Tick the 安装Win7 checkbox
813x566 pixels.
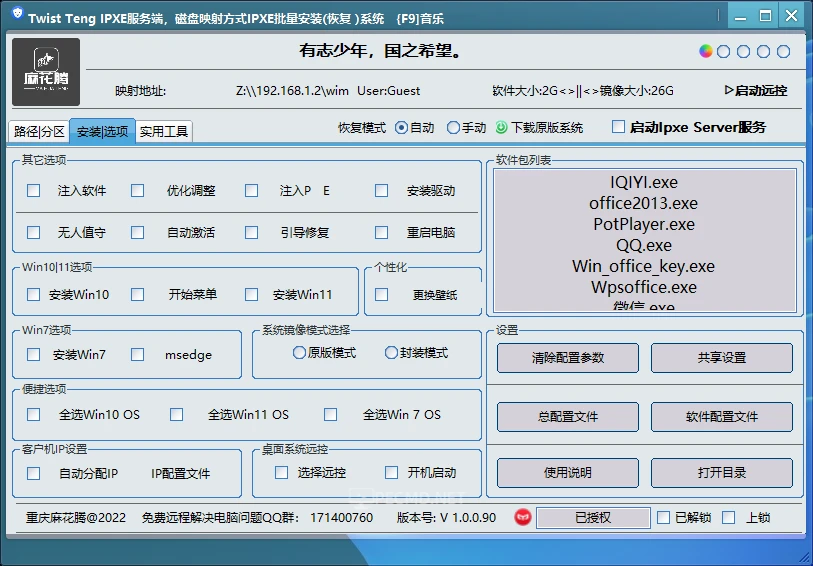(x=33, y=355)
